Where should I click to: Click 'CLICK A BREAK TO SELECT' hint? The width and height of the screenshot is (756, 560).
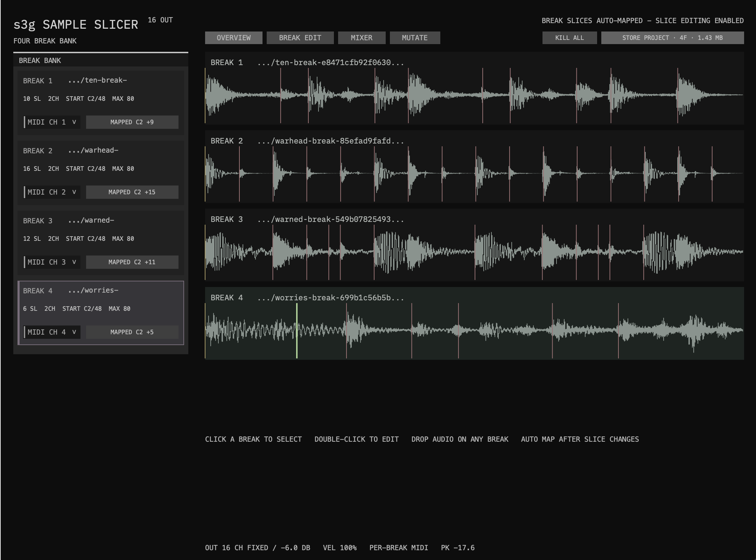tap(253, 439)
